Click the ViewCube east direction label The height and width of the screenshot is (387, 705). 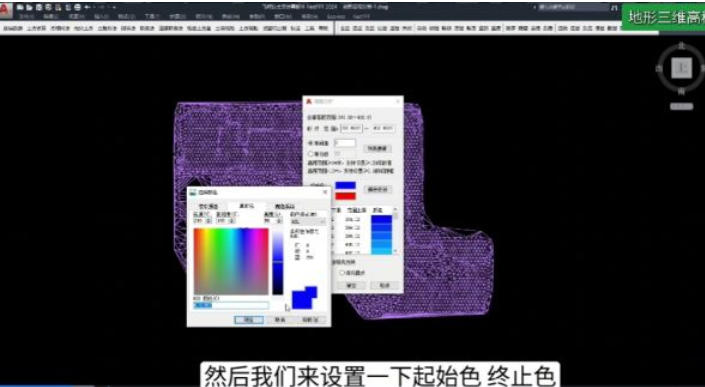pyautogui.click(x=702, y=68)
